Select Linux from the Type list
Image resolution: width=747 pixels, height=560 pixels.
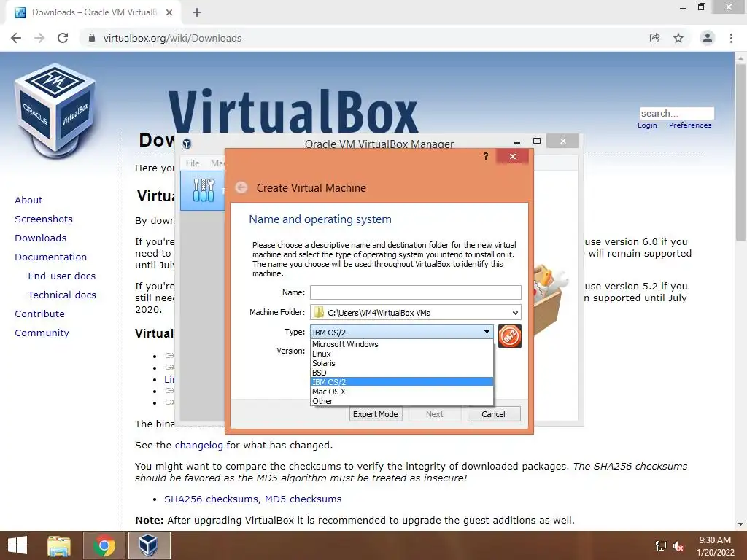pos(402,354)
